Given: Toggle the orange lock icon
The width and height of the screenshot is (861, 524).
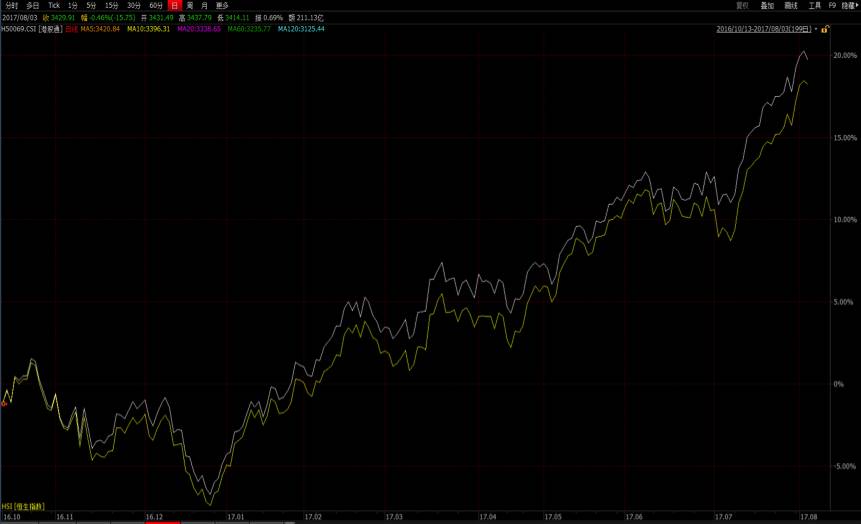Looking at the screenshot, I should tap(825, 29).
